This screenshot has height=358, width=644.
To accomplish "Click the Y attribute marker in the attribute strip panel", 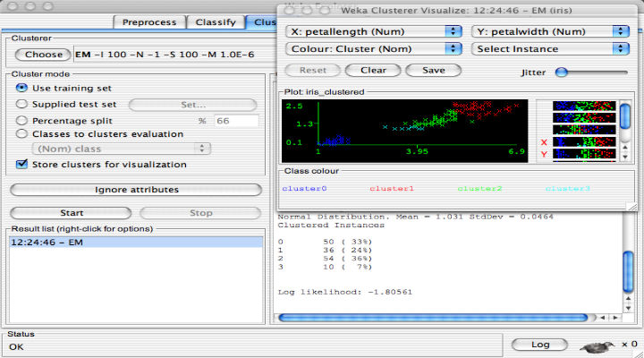I will [544, 154].
